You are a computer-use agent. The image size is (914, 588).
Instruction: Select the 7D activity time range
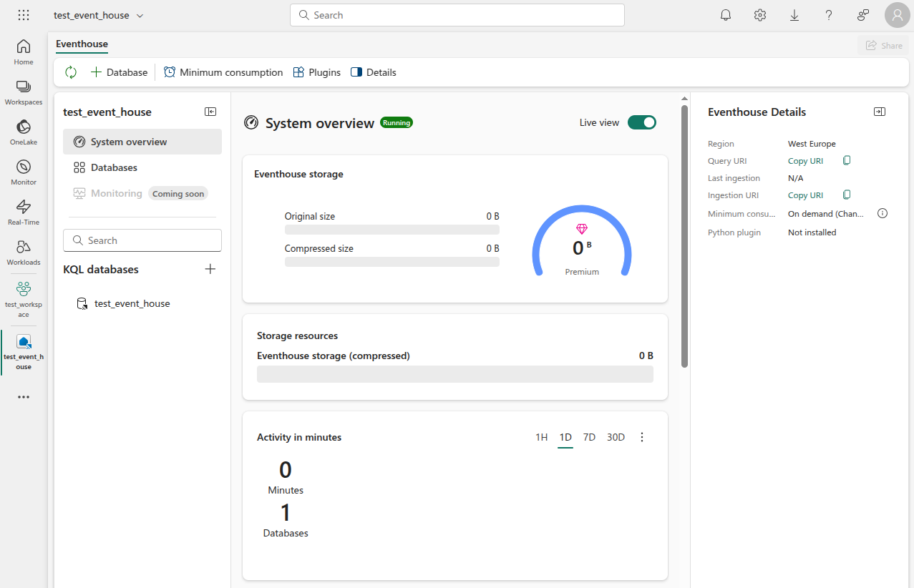point(589,436)
